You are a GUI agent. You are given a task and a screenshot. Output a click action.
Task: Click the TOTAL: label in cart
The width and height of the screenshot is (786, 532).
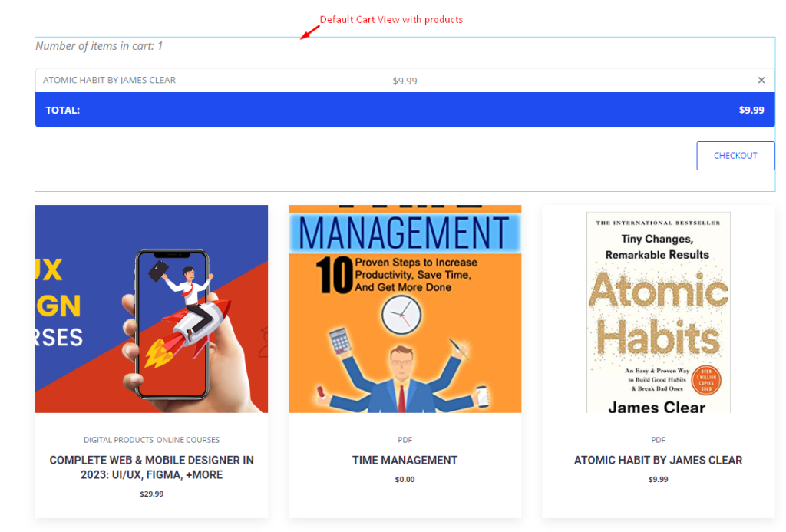click(63, 111)
